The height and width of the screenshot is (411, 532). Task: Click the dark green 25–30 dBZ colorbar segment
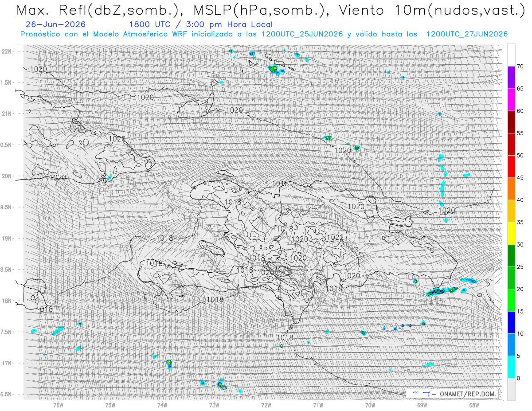(511, 255)
